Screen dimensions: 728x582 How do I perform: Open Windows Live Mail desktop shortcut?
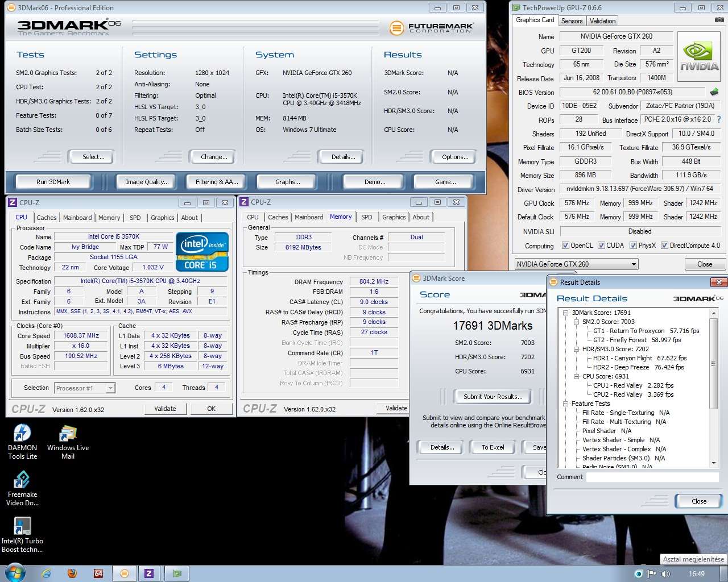(68, 442)
